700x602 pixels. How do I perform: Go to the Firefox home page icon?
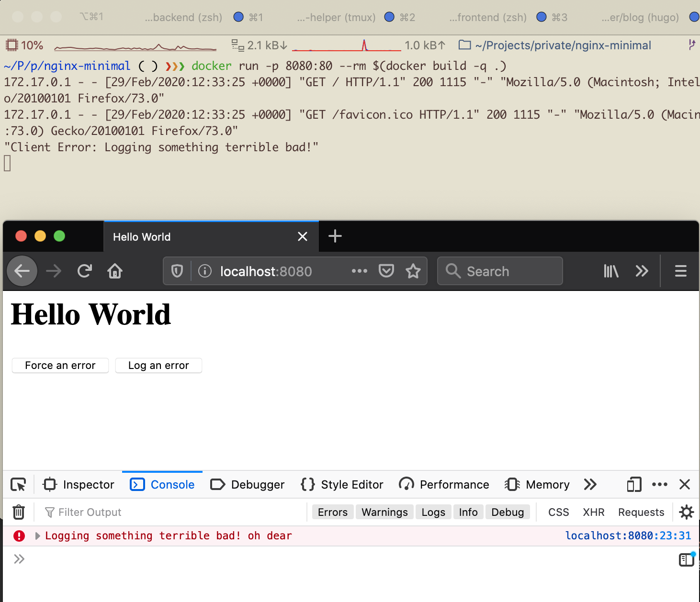115,271
